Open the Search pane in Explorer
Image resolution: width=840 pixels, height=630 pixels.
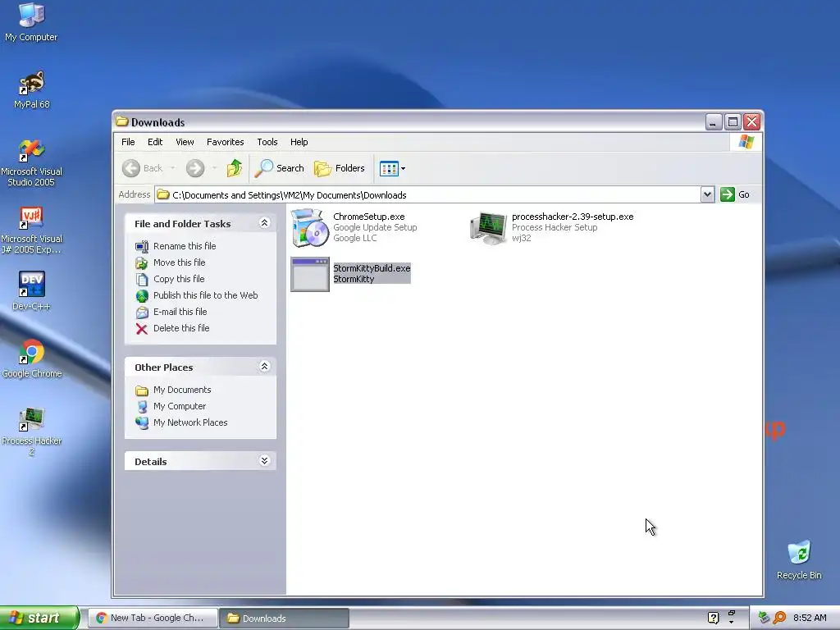click(279, 168)
